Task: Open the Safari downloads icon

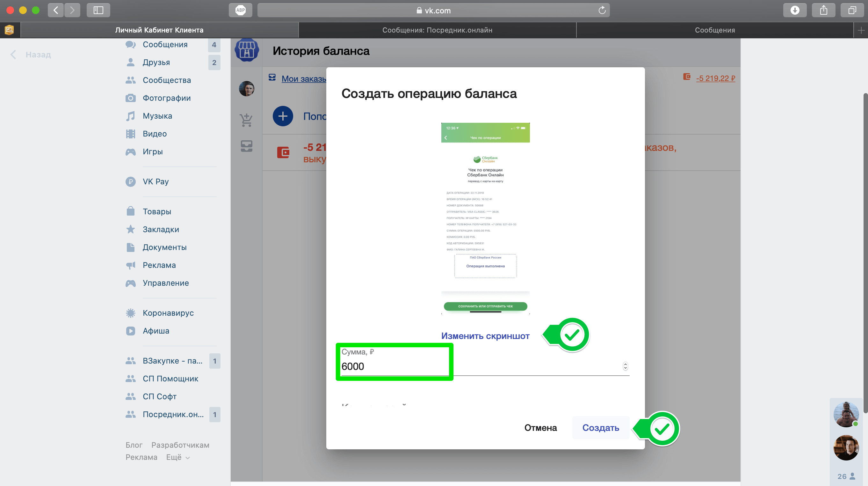Action: pos(794,10)
